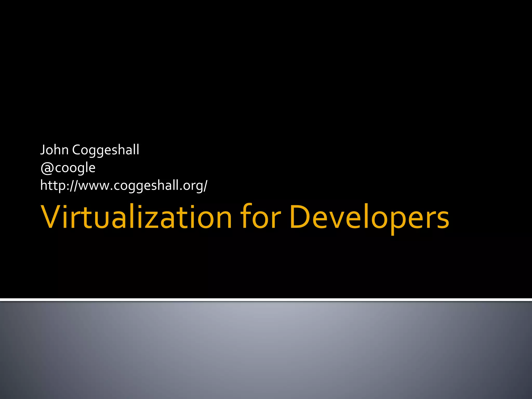This screenshot has width=532, height=399.
Task: Click the @coogle Twitter handle
Action: pyautogui.click(x=68, y=168)
